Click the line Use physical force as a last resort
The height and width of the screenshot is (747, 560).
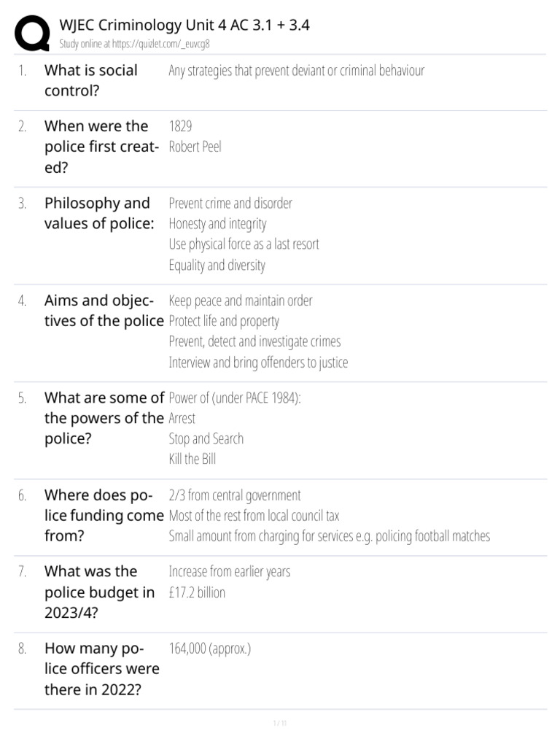pos(244,244)
